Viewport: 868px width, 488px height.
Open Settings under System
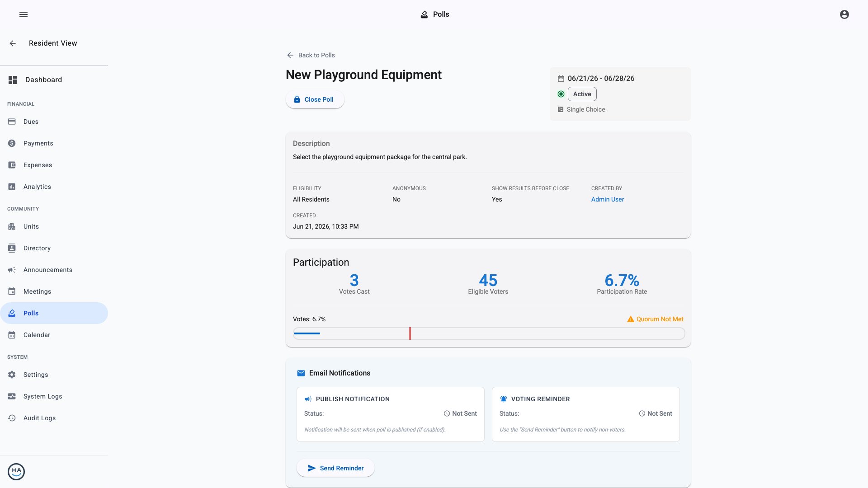coord(54,375)
